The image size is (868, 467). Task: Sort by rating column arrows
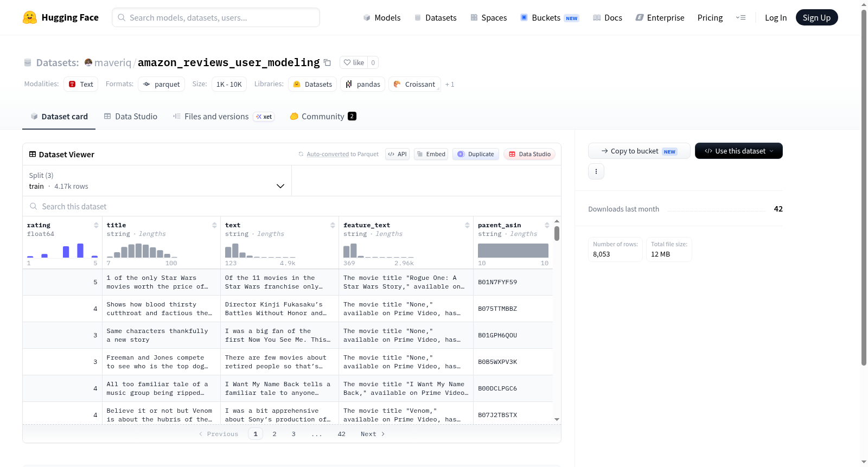[96, 225]
